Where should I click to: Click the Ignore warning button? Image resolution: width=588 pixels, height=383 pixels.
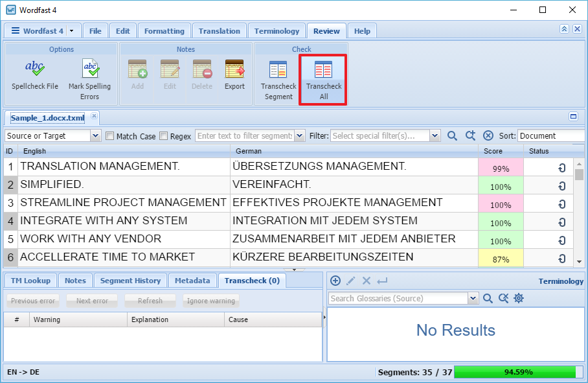coord(210,301)
